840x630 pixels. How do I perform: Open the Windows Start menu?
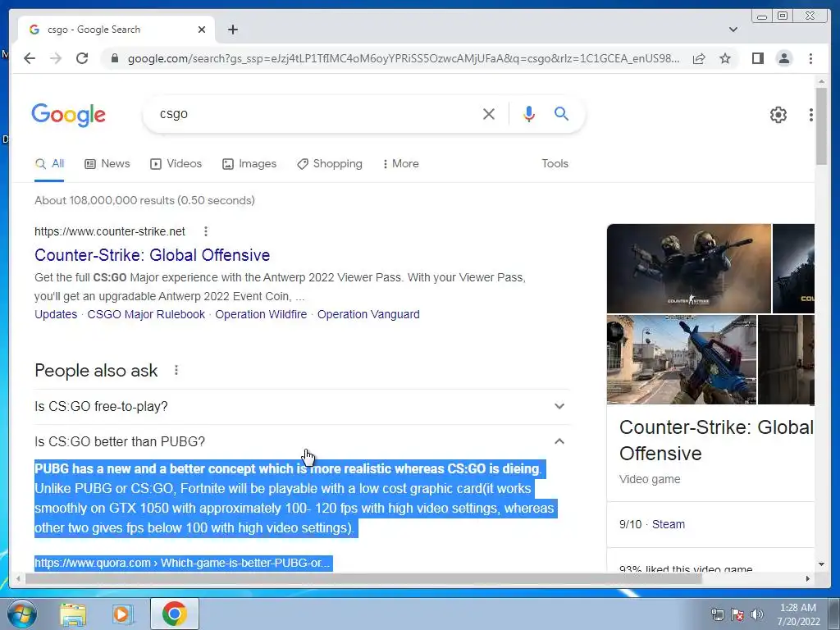click(21, 614)
